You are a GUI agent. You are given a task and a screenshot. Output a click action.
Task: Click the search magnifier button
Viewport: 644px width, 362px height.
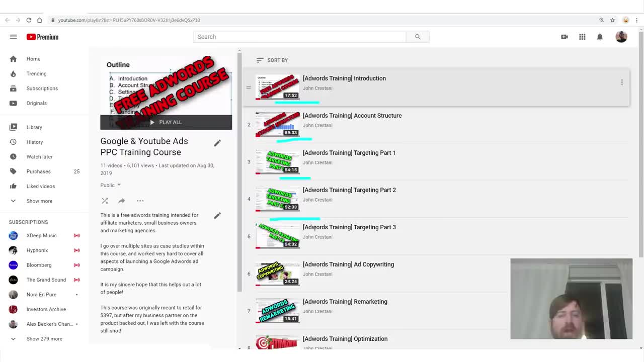(418, 37)
